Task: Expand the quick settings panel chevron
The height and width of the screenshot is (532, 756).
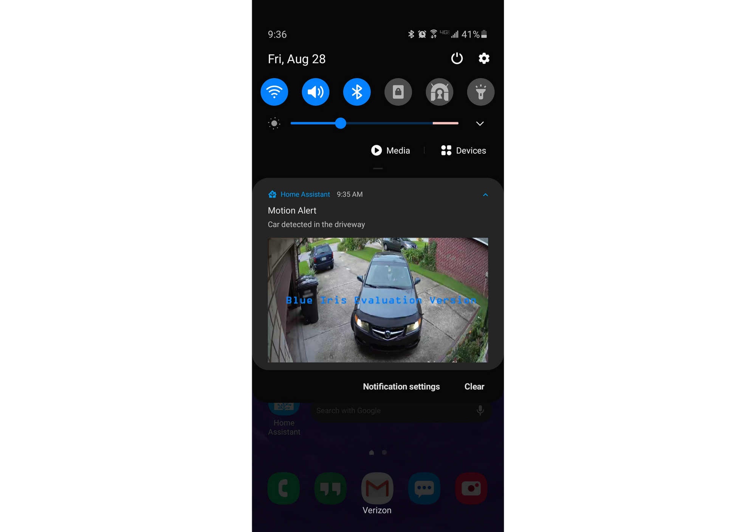Action: (479, 123)
